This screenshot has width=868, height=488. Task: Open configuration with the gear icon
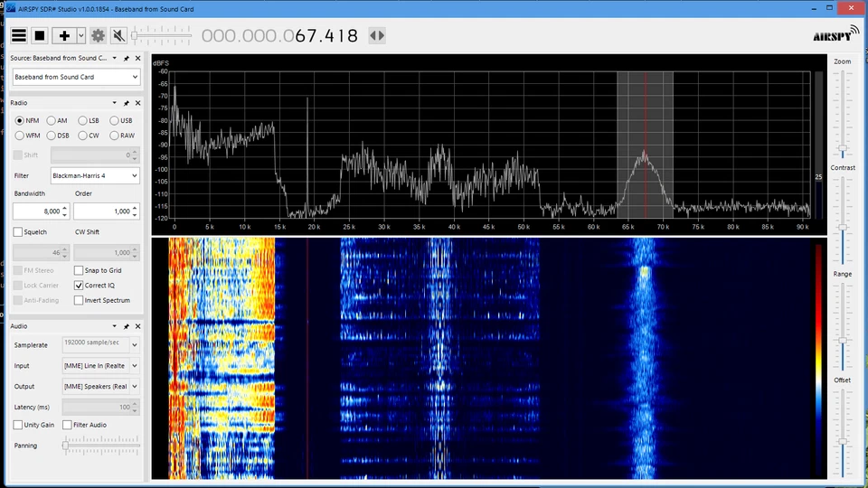click(98, 35)
